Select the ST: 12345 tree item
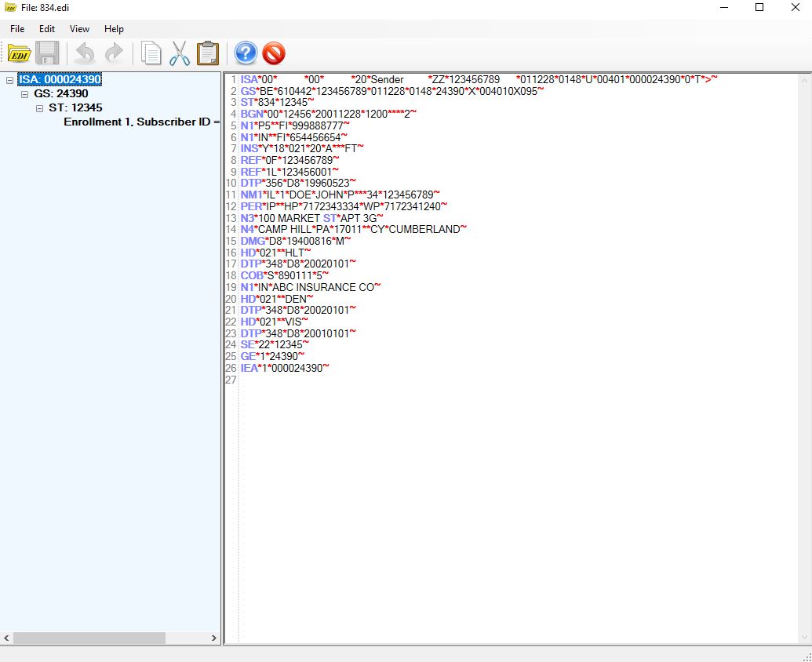 [x=75, y=107]
